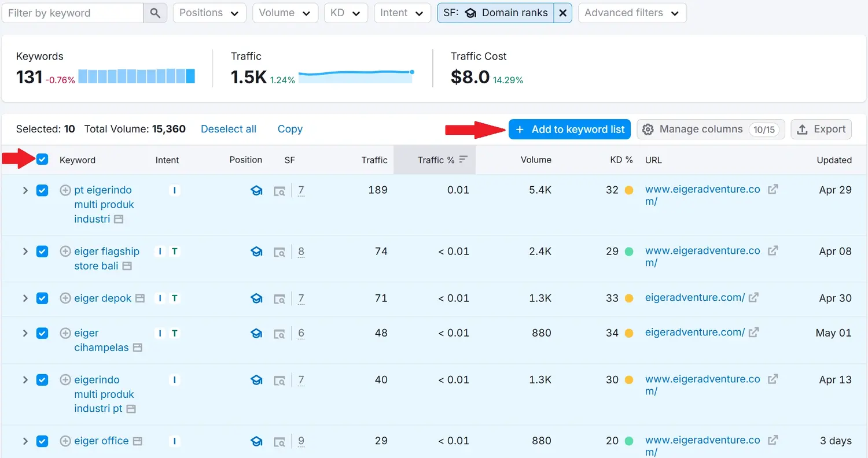The width and height of the screenshot is (868, 458).
Task: Remove the Domain ranks SF filter
Action: (562, 13)
